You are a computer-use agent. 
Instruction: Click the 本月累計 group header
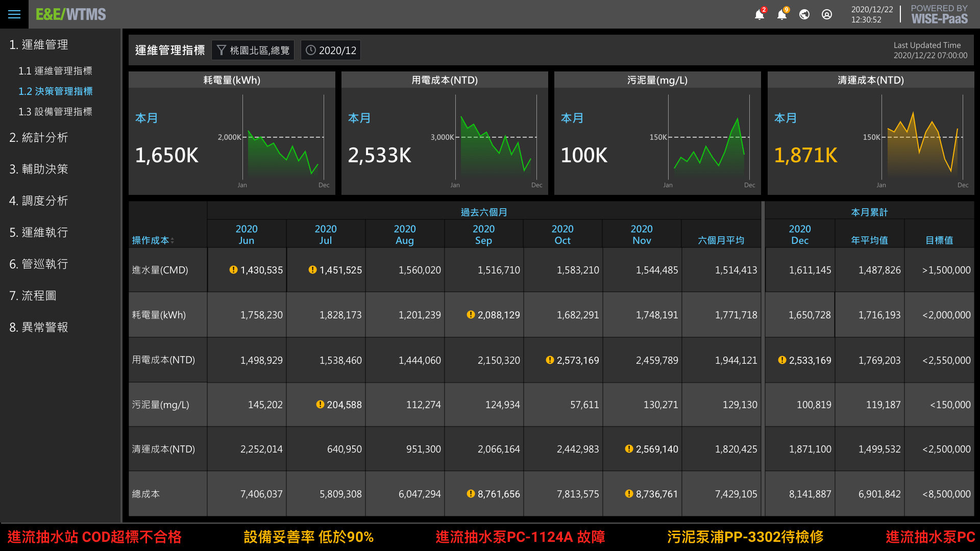pyautogui.click(x=869, y=212)
